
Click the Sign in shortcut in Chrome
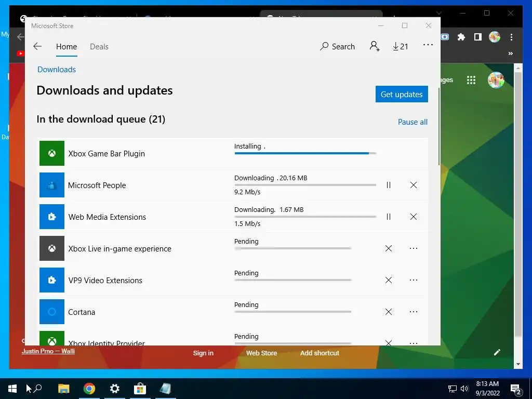[203, 353]
